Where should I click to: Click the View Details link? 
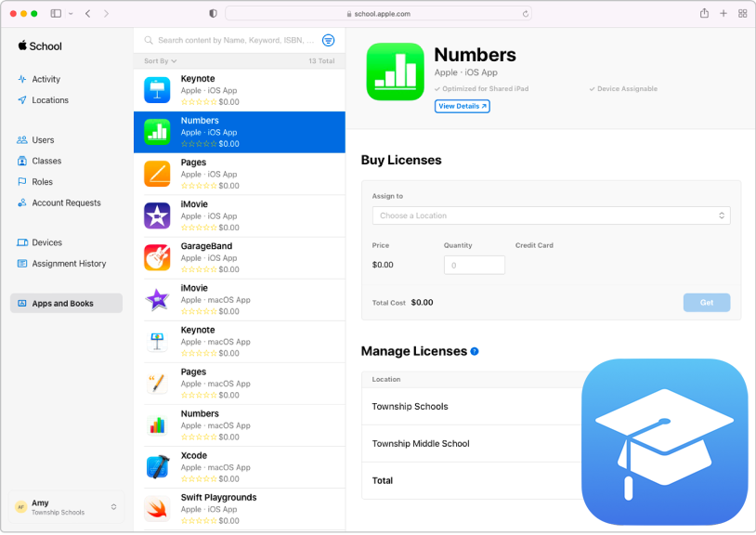coord(462,107)
